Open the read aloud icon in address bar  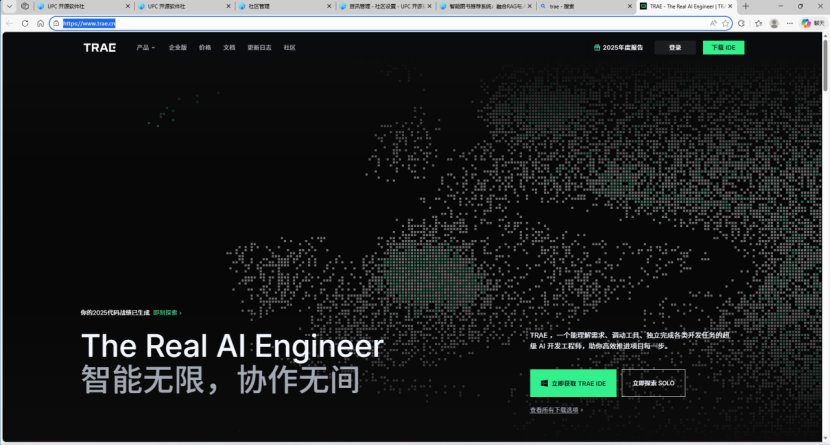click(712, 23)
